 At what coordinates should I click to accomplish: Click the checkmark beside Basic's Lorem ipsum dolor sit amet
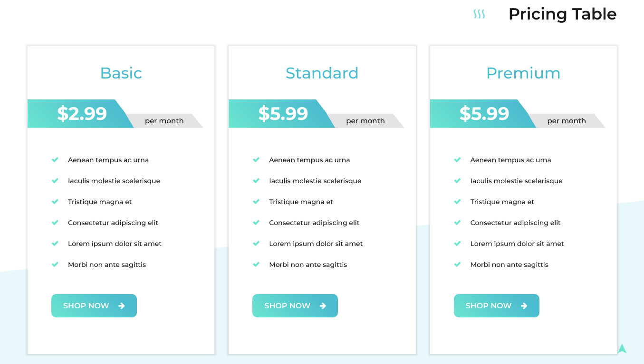tap(55, 244)
